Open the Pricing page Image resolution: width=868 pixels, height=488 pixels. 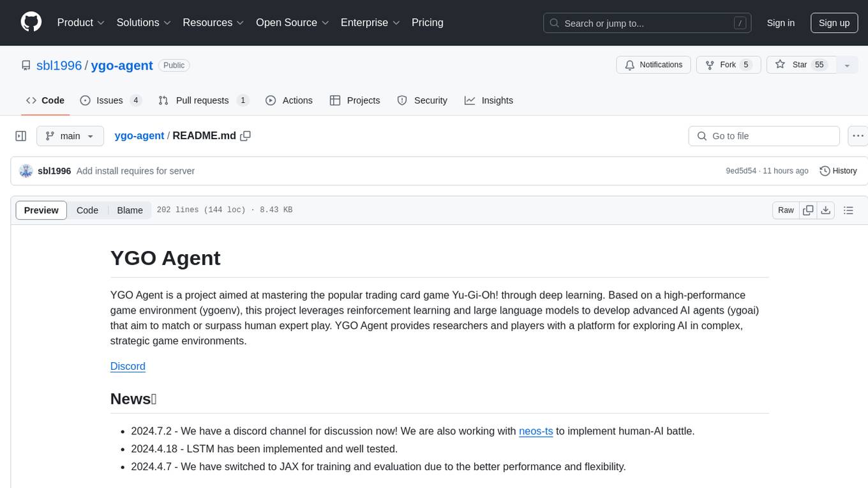[x=428, y=22]
